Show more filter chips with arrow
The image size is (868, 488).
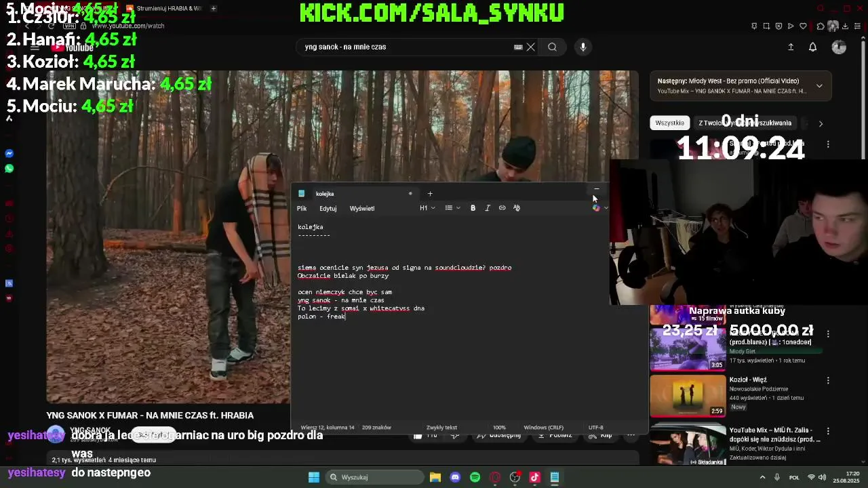(x=821, y=123)
